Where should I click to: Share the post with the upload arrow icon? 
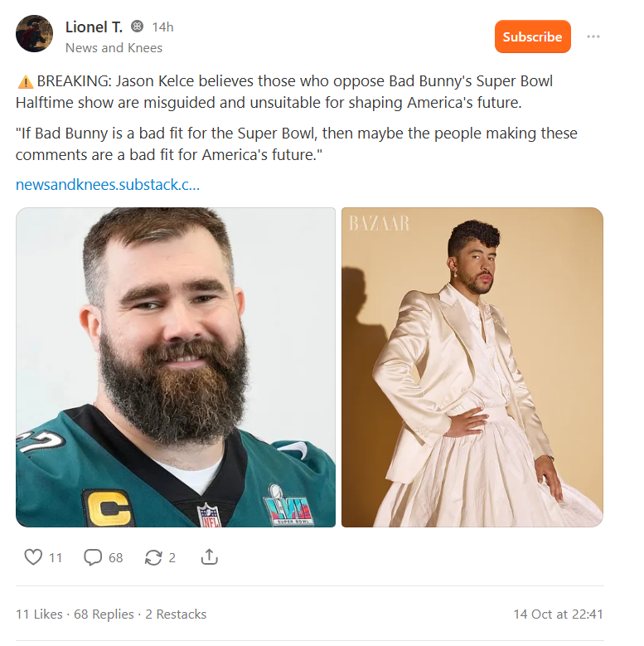[x=209, y=557]
